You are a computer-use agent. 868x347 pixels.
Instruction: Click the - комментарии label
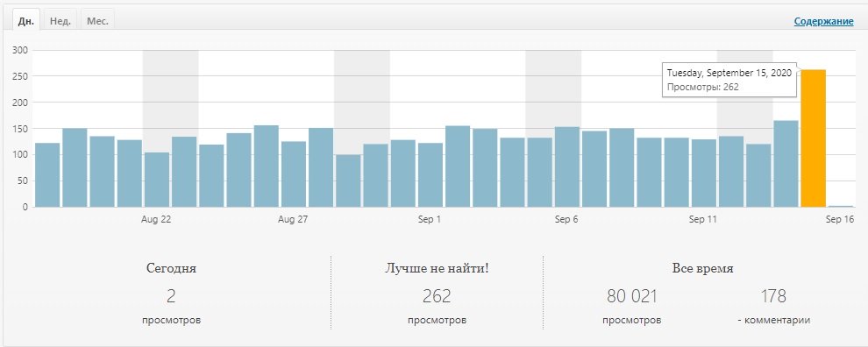pos(774,321)
